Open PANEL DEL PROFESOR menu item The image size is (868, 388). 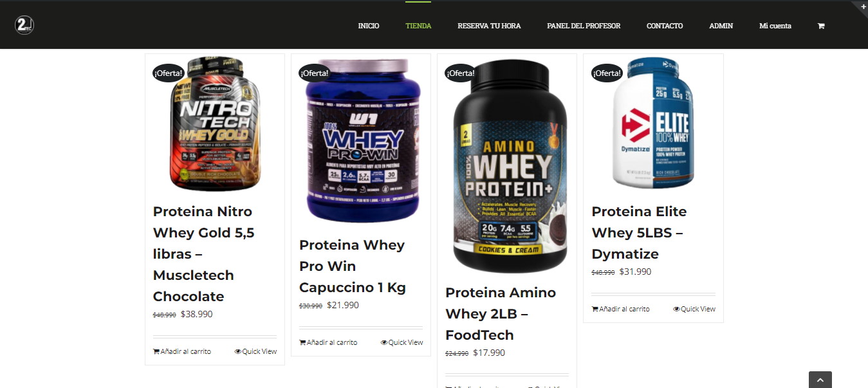pyautogui.click(x=584, y=26)
